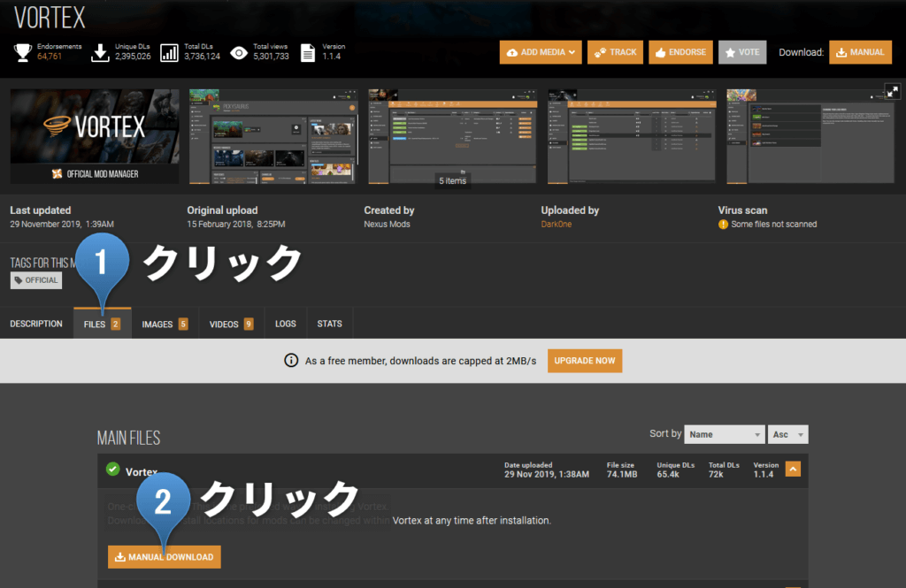Open DarkOne's uploader profile link

556,224
